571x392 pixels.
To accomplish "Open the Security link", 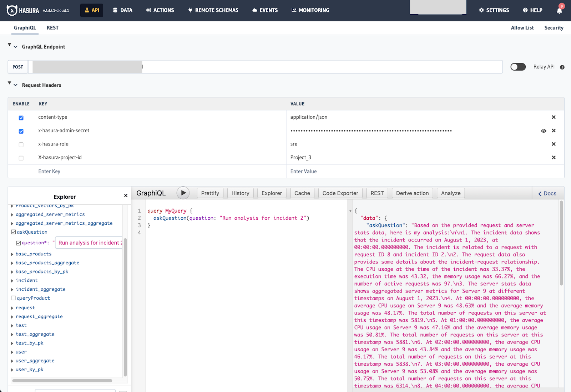I will [554, 28].
